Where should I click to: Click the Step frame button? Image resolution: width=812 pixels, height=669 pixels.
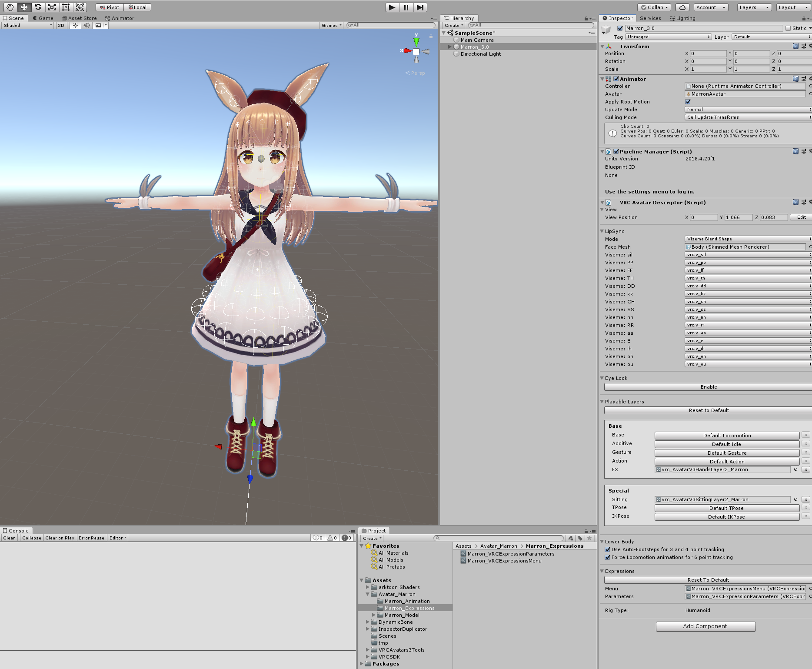click(x=420, y=7)
